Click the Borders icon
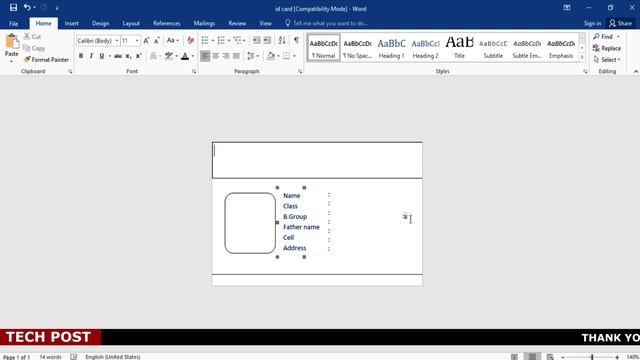This screenshot has height=360, width=640. pyautogui.click(x=287, y=56)
